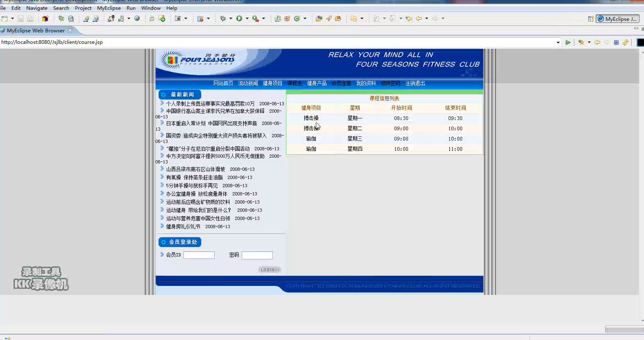Click the 星期四 cell in the course table
The image size is (644, 340).
point(355,149)
